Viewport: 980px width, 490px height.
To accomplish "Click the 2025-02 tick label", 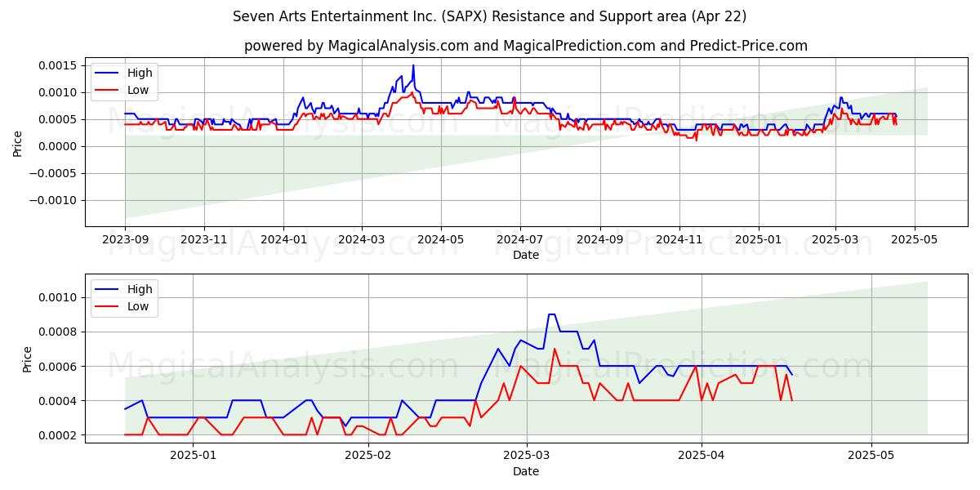I will pos(368,456).
